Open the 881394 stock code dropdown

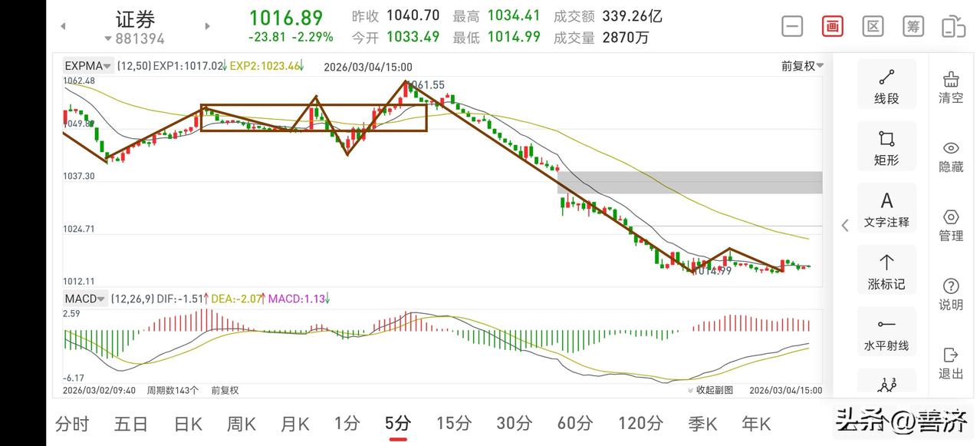point(134,38)
